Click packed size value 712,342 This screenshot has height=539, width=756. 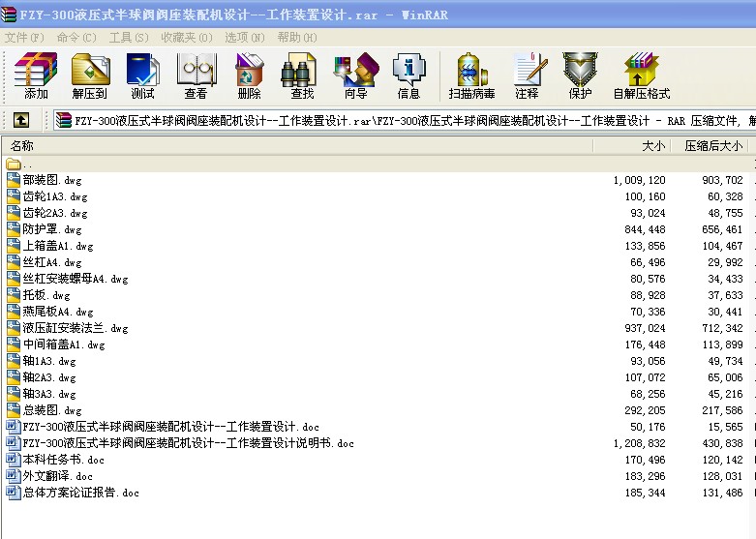pyautogui.click(x=722, y=328)
